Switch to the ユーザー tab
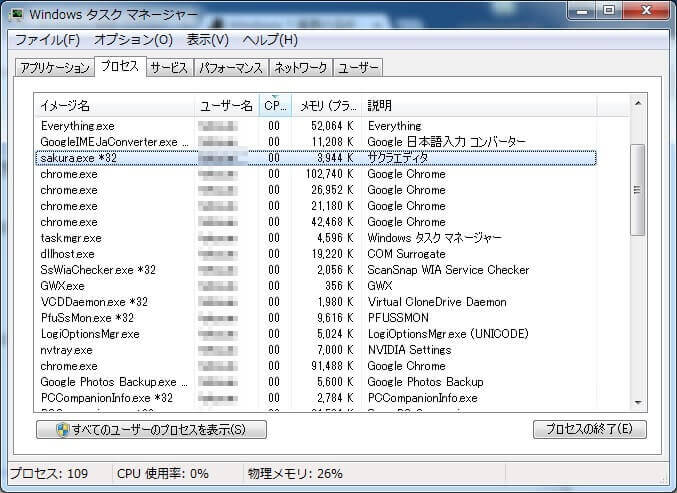This screenshot has height=493, width=677. [358, 68]
